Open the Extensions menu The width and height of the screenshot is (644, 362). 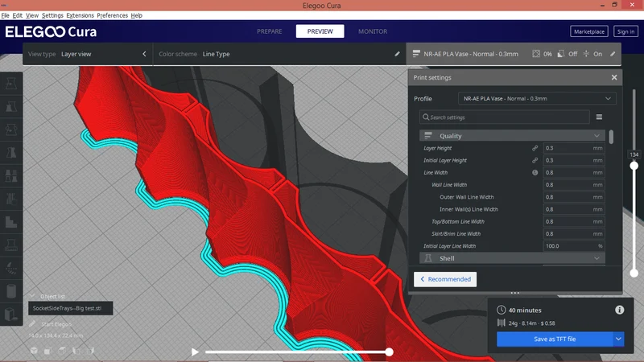click(x=80, y=15)
